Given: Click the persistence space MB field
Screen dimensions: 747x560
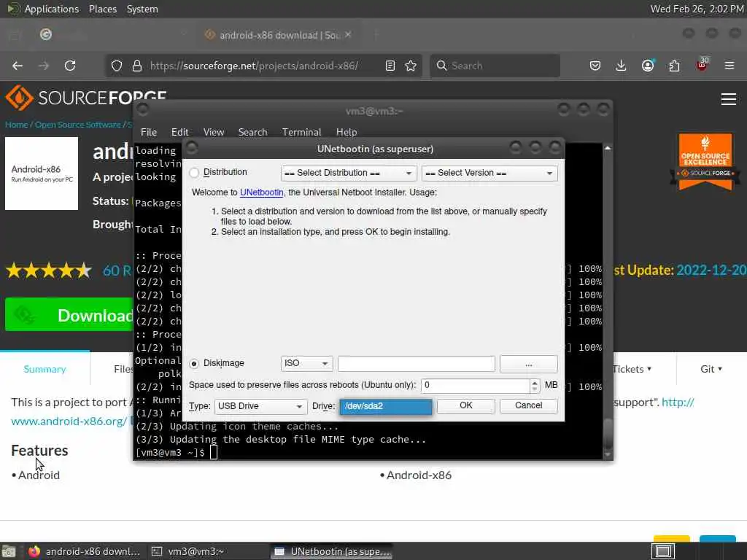Looking at the screenshot, I should point(476,385).
